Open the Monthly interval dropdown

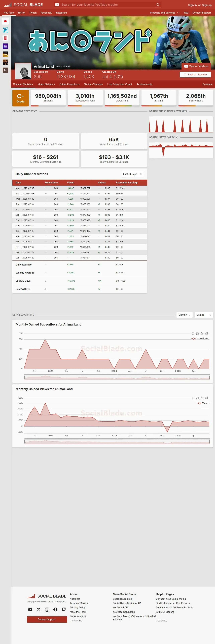(185, 315)
